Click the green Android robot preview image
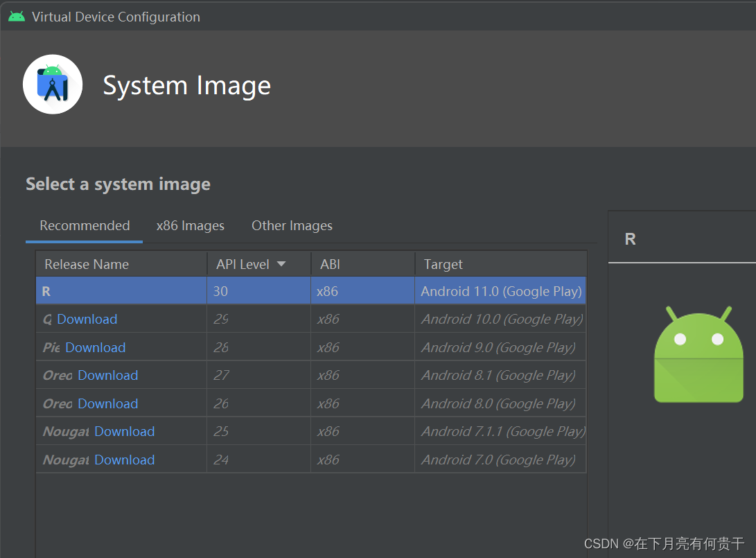 698,354
